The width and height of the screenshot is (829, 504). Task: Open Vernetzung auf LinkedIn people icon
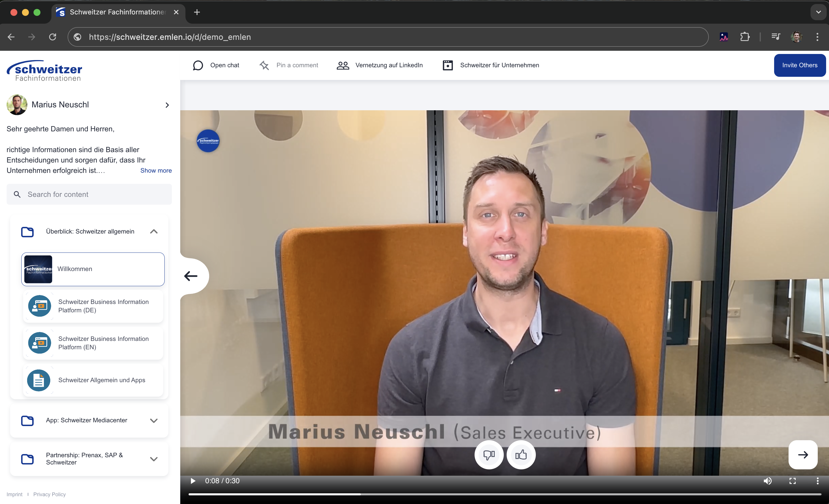pyautogui.click(x=343, y=65)
